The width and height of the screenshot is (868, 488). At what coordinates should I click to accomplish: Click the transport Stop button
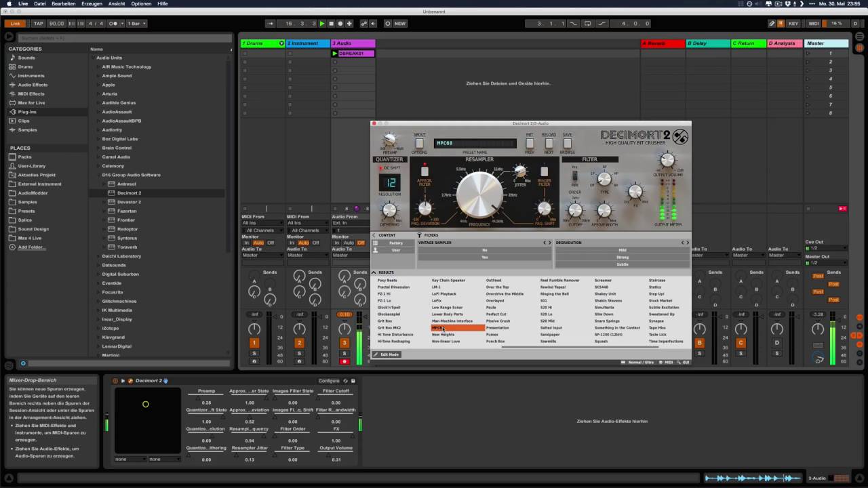[331, 23]
